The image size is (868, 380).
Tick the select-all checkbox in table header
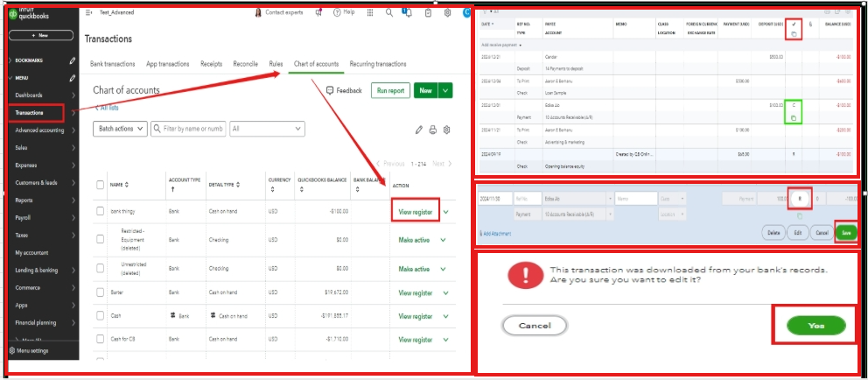[101, 185]
